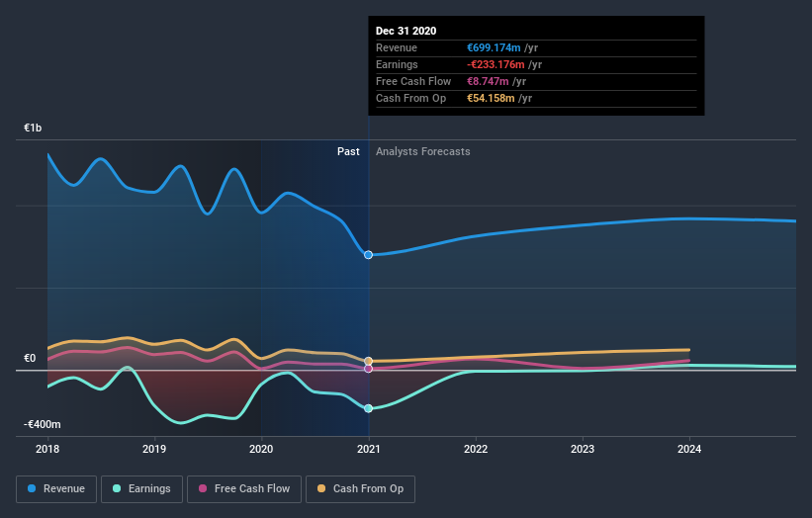Select the 2021 x-axis label
Viewport: 812px width, 518px height.
[x=368, y=449]
